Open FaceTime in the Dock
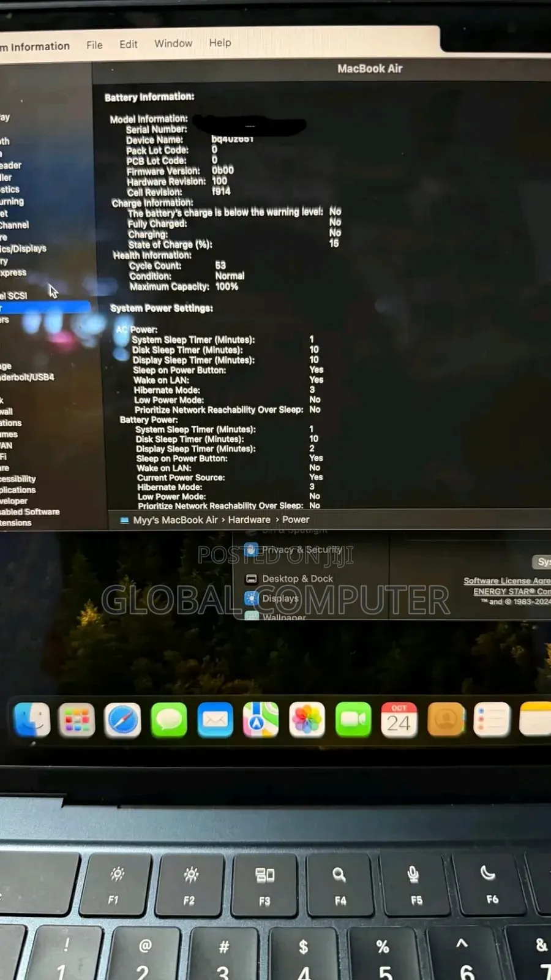This screenshot has height=980, width=551. point(353,720)
